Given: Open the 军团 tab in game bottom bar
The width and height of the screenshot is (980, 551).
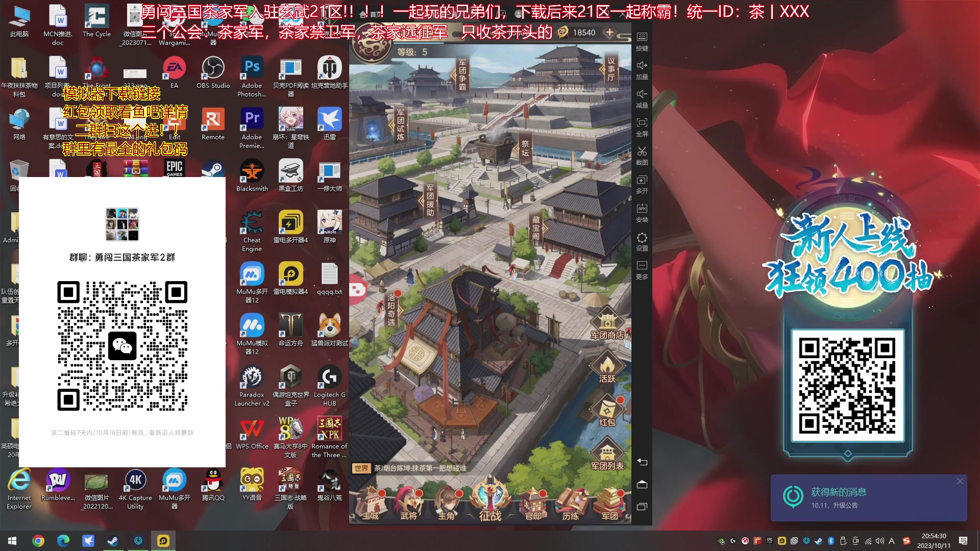Looking at the screenshot, I should pyautogui.click(x=609, y=504).
